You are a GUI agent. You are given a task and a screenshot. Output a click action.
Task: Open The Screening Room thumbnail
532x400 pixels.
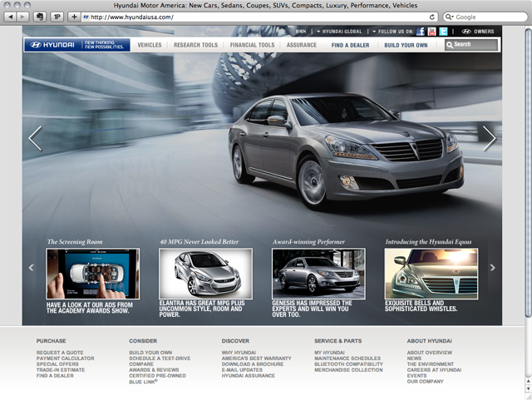(x=92, y=274)
